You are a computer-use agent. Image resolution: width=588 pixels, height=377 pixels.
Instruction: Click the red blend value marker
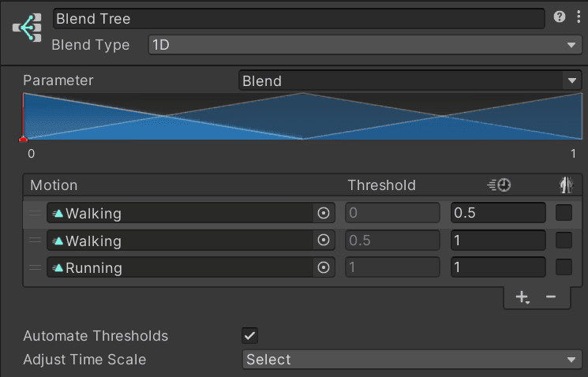click(23, 140)
